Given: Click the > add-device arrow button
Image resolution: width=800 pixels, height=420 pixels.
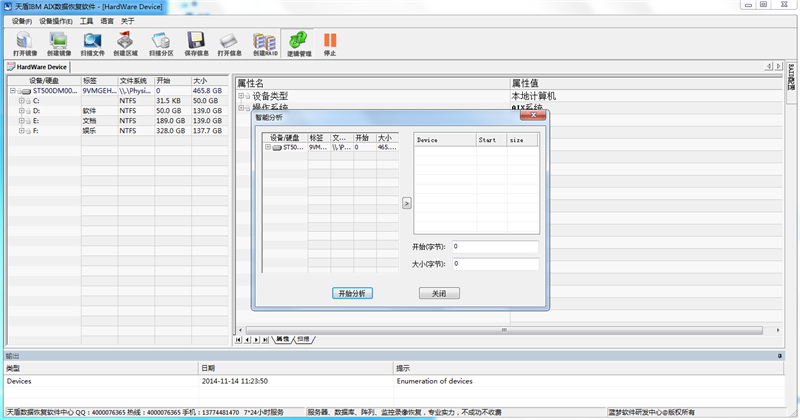Looking at the screenshot, I should tap(407, 203).
